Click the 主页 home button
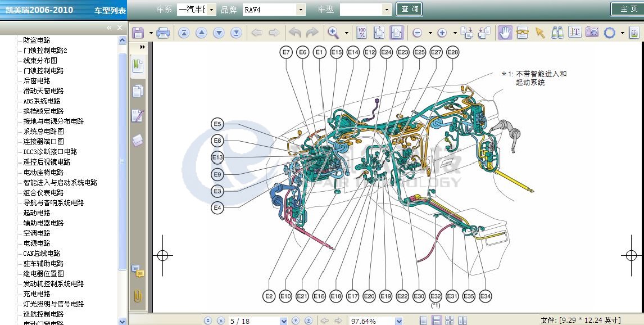 pyautogui.click(x=627, y=10)
